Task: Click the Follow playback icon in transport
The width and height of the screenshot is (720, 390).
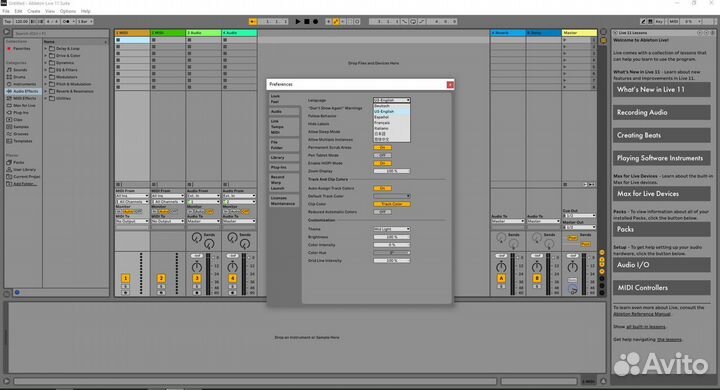Action: [253, 22]
